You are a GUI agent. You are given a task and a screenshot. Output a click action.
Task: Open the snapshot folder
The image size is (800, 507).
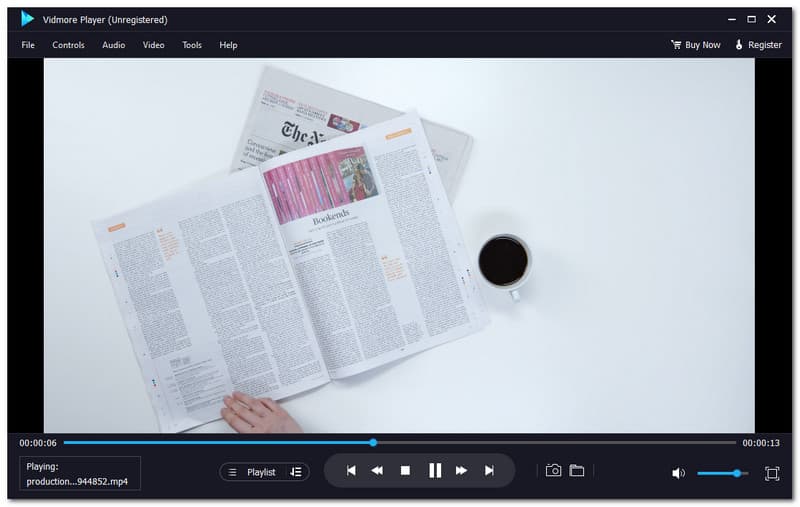point(577,471)
